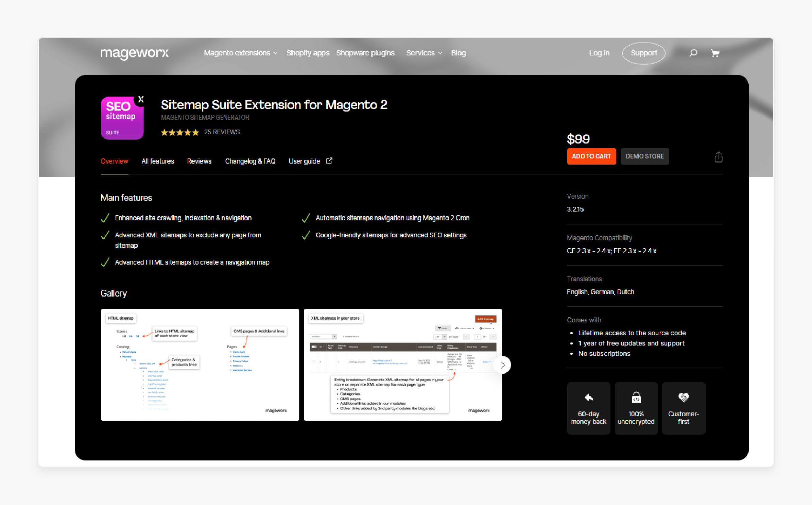Select the Overview tab
Image resolution: width=812 pixels, height=505 pixels.
click(115, 161)
